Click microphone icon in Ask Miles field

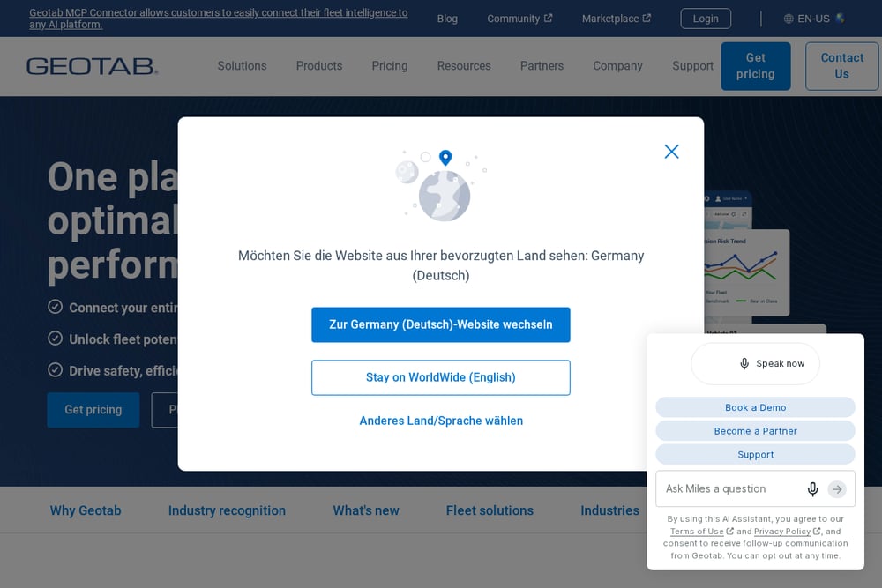pos(813,489)
